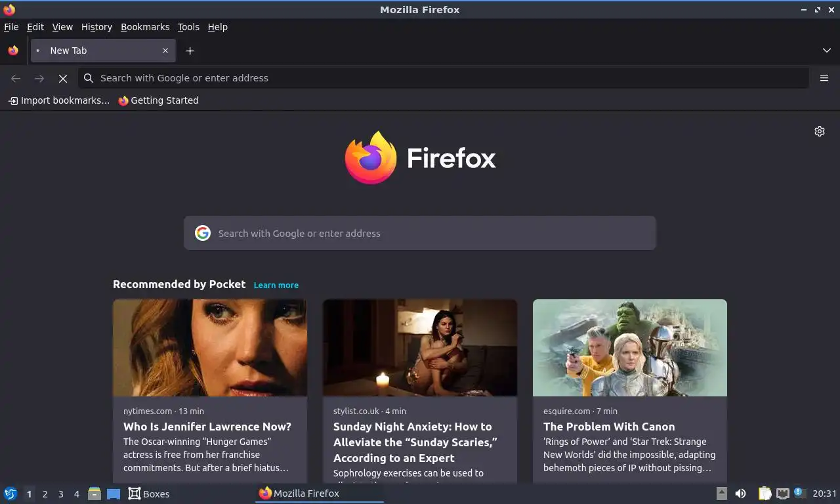Click the Jennifer Lawrence article excerpt text
The width and height of the screenshot is (840, 504).
207,455
